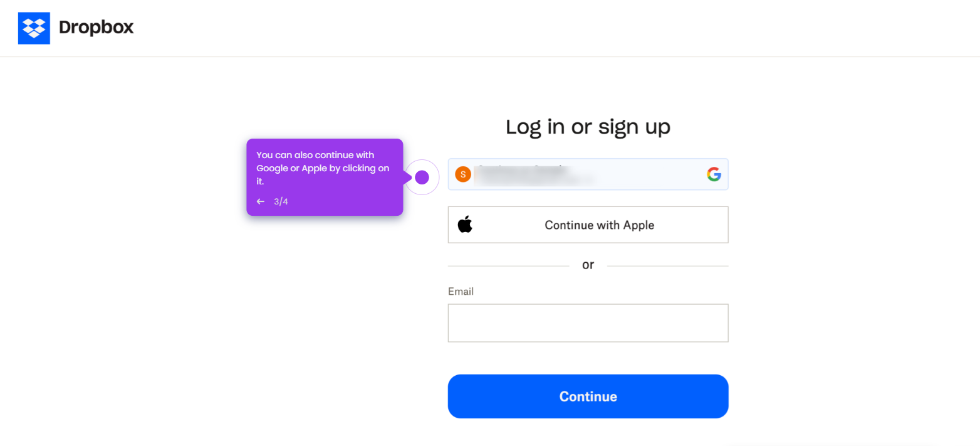Click the Apple logo icon
Viewport: 980px width, 446px height.
[464, 224]
